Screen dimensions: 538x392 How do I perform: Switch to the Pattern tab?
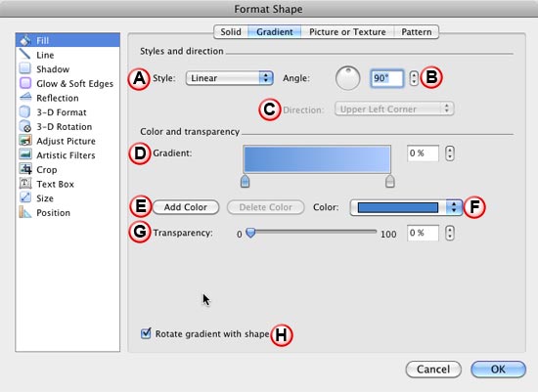(416, 32)
